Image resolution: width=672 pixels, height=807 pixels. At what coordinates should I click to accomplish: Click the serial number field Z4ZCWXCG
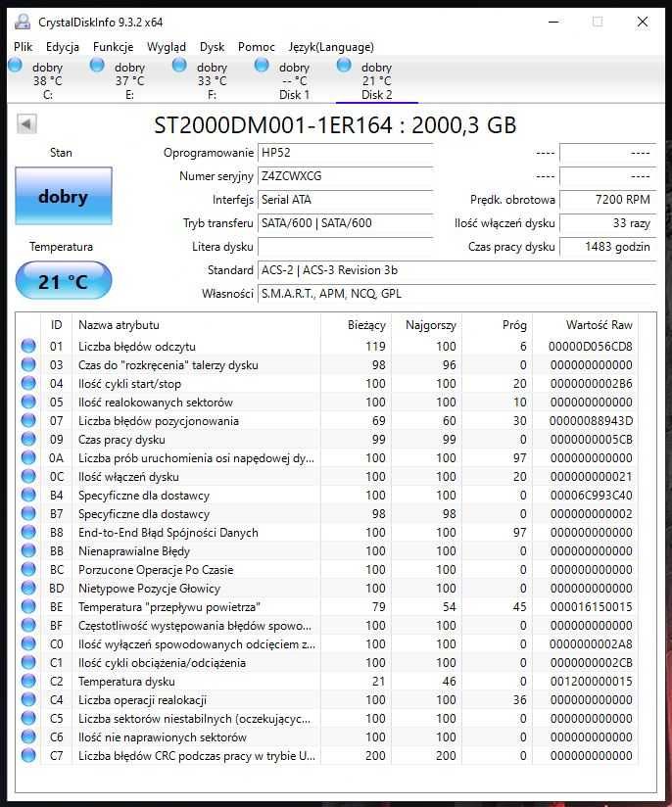(345, 176)
